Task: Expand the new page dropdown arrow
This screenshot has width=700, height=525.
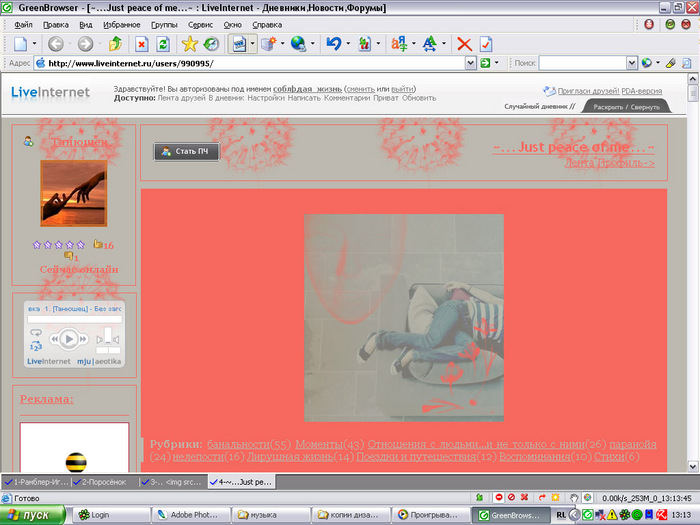Action: (34, 44)
